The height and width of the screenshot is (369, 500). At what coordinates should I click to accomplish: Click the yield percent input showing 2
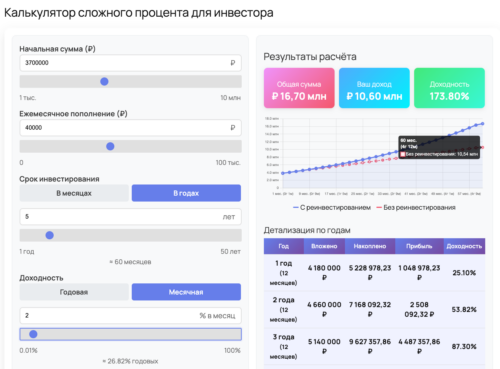130,315
